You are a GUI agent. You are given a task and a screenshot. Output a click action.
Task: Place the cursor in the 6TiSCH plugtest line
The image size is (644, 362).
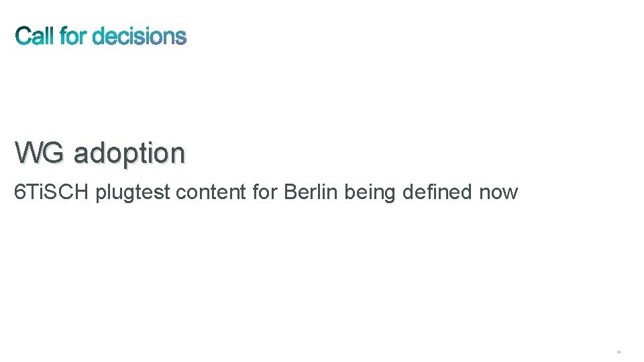click(266, 192)
